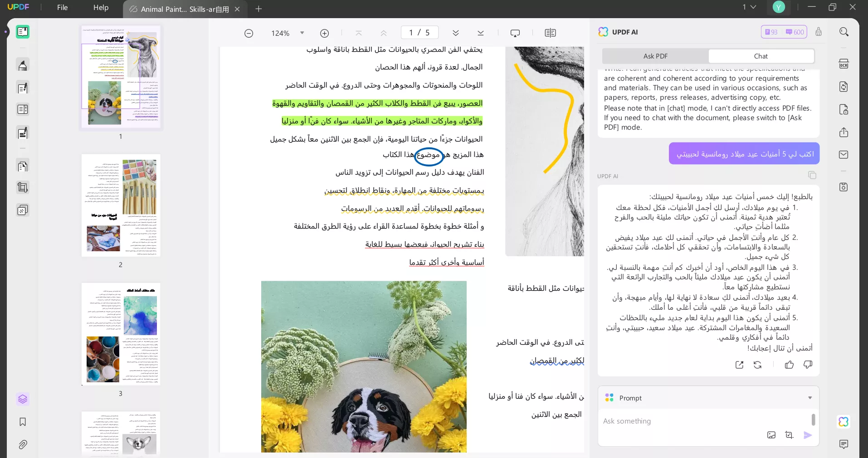The height and width of the screenshot is (458, 868).
Task: Expand the Prompt dropdown in AI panel
Action: coord(810,398)
